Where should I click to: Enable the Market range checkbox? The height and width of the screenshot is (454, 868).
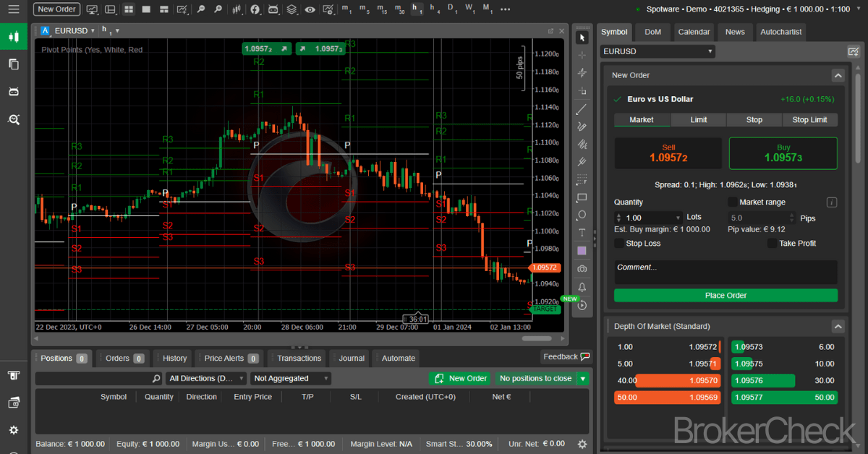733,202
